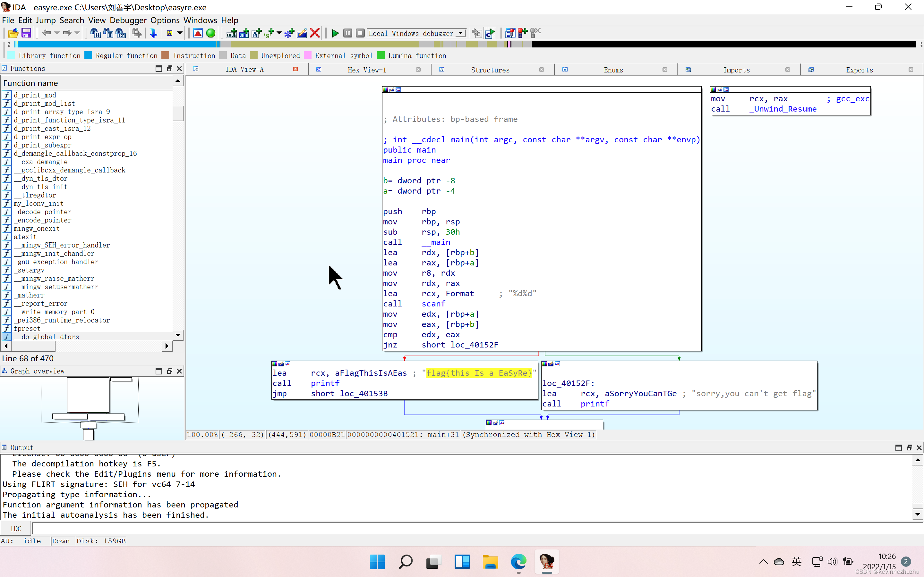Switch to the Imports tab
Viewport: 924px width, 577px height.
pos(736,70)
